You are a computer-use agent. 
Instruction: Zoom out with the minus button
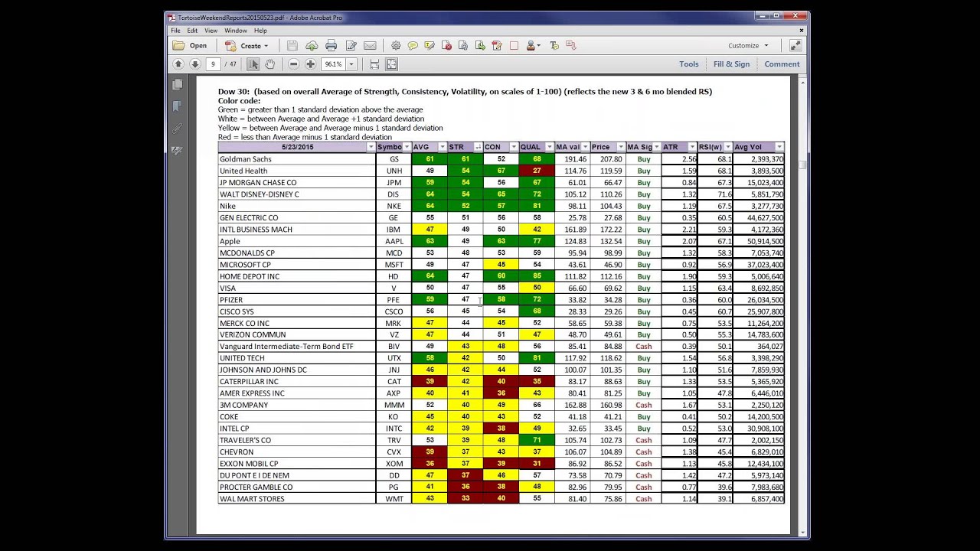pos(293,64)
